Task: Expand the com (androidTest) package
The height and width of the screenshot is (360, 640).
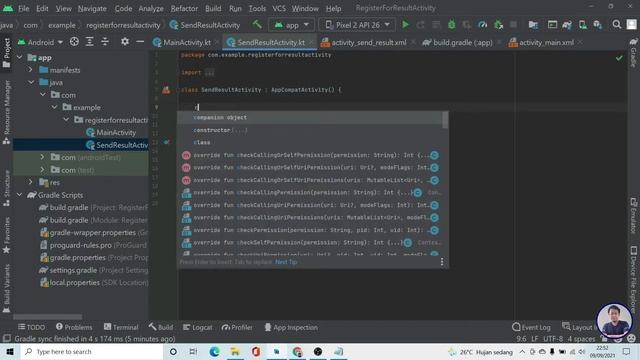Action: pyautogui.click(x=42, y=157)
